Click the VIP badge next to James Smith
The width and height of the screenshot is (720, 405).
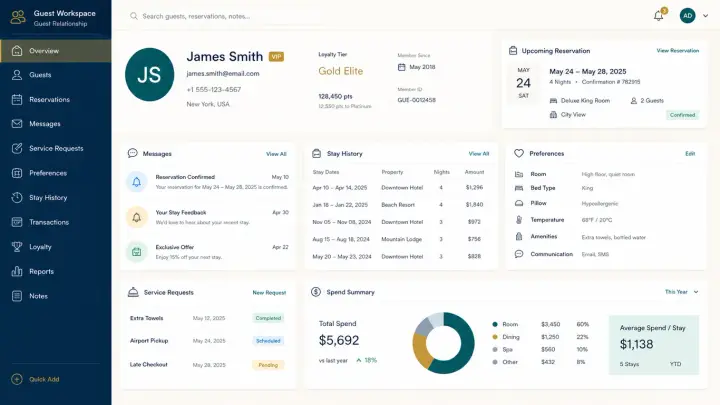276,56
